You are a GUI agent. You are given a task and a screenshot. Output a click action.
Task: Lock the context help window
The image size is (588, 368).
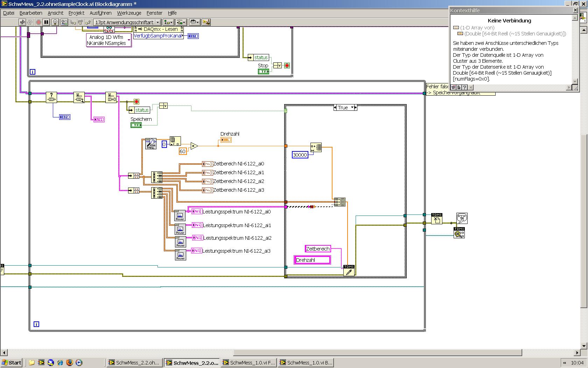pyautogui.click(x=459, y=87)
